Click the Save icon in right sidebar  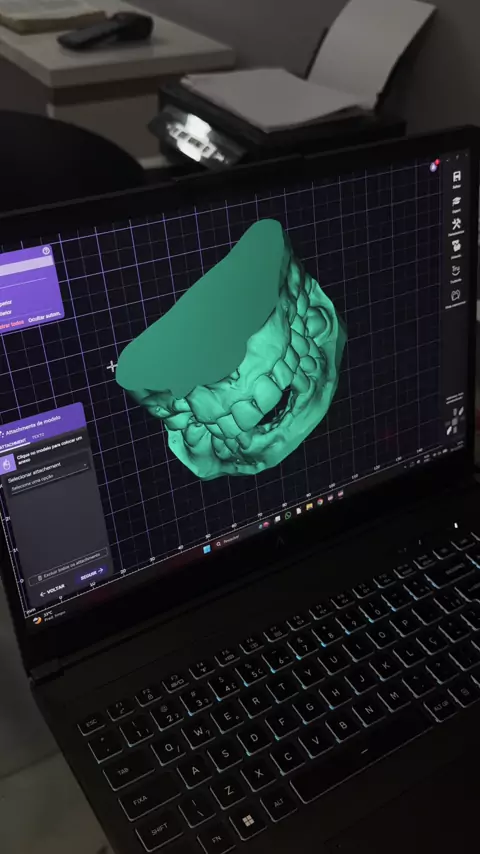click(457, 176)
